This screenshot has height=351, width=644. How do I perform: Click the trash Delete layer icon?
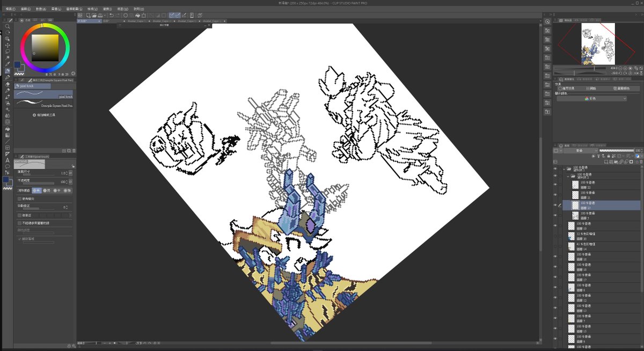[641, 162]
